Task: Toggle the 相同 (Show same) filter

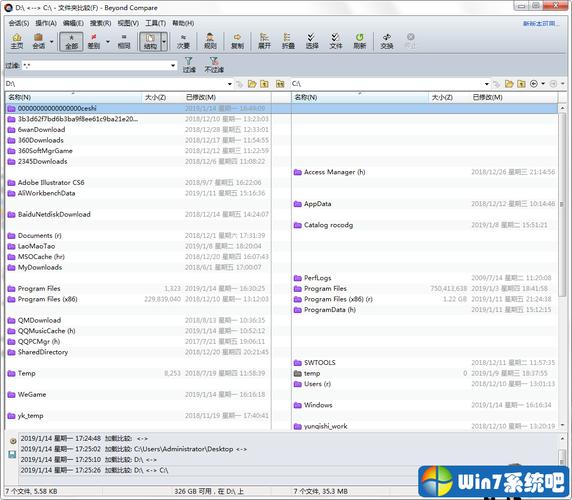Action: coord(124,41)
